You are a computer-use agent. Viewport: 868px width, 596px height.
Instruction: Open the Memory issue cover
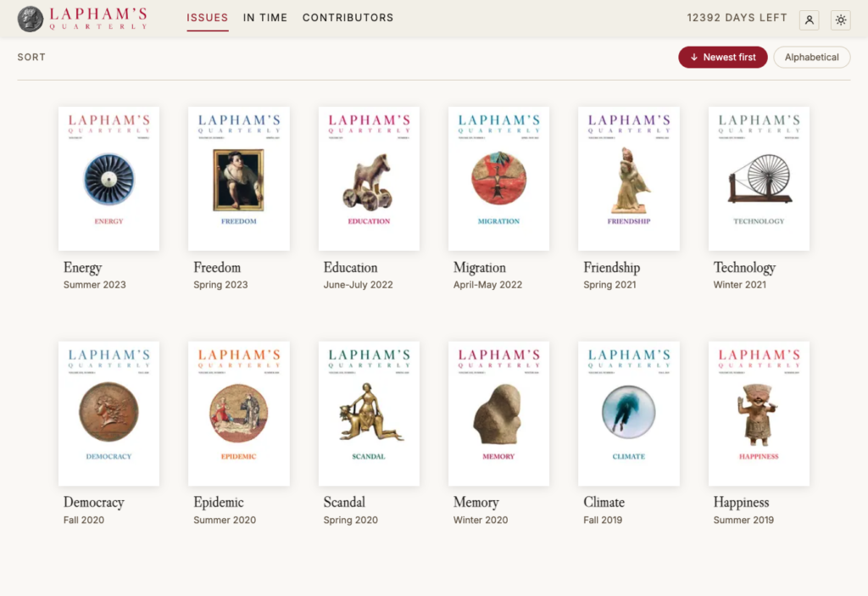point(498,414)
